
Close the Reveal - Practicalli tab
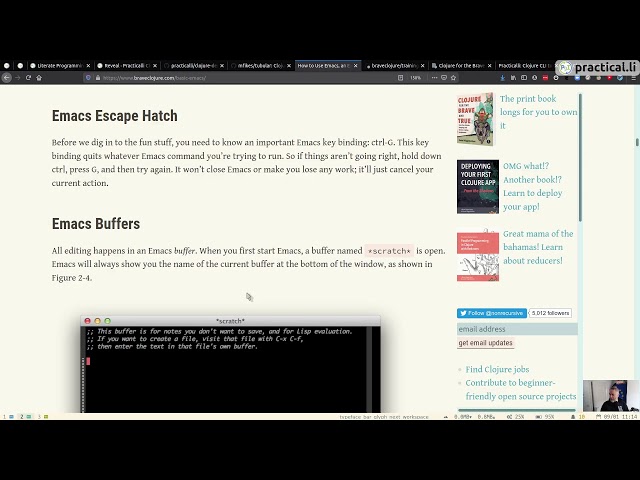click(155, 66)
